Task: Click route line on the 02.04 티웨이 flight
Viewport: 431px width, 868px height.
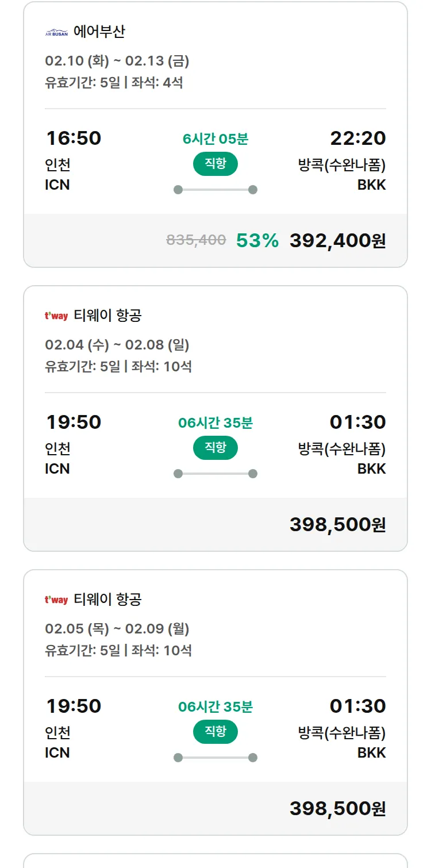Action: point(215,474)
